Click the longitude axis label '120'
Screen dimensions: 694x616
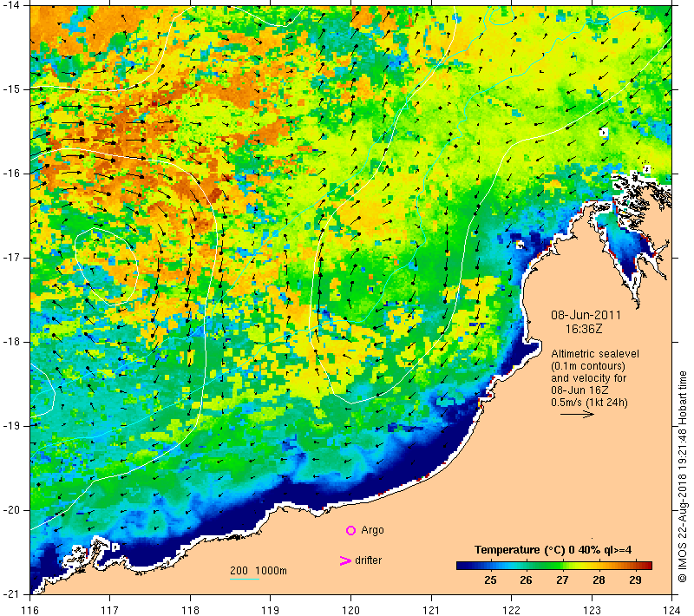click(x=350, y=610)
